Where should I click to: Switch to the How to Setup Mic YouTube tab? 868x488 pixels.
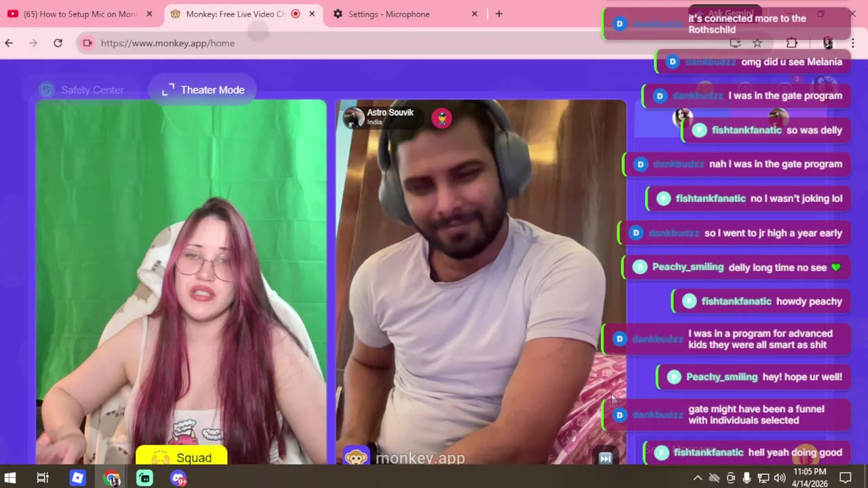(81, 14)
